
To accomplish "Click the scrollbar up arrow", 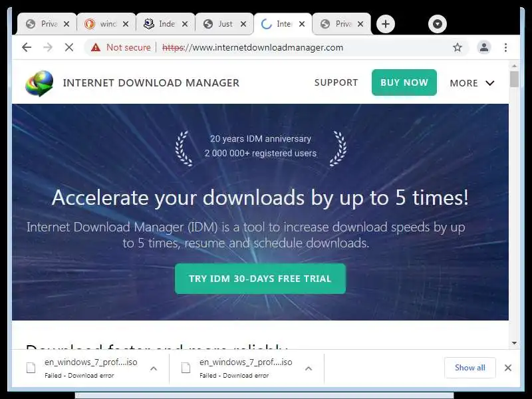I will click(x=514, y=66).
